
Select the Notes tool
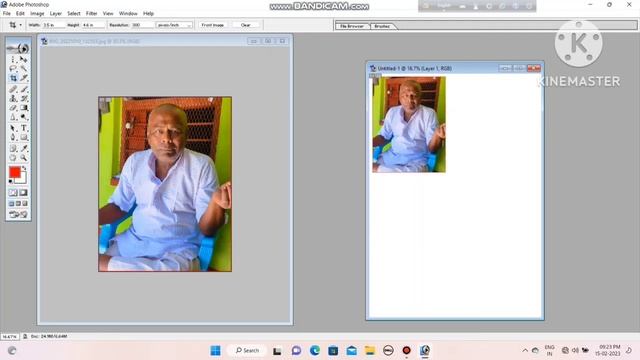click(13, 149)
